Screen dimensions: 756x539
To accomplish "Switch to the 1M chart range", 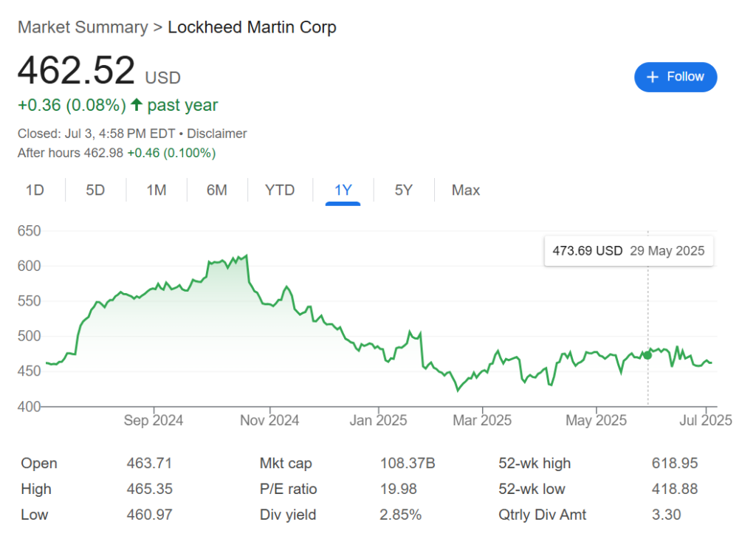I will tap(157, 190).
